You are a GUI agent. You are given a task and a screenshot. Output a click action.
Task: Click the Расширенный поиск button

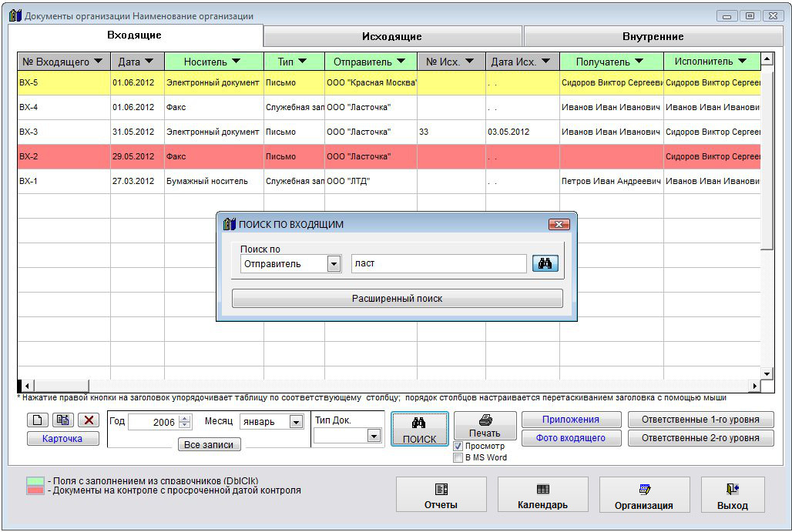(397, 299)
